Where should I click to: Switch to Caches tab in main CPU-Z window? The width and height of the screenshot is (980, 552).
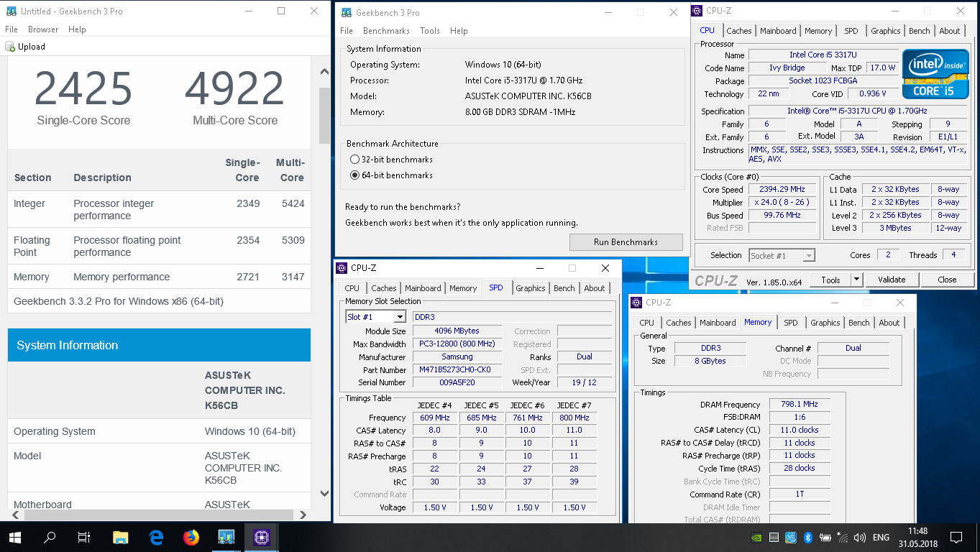[738, 31]
